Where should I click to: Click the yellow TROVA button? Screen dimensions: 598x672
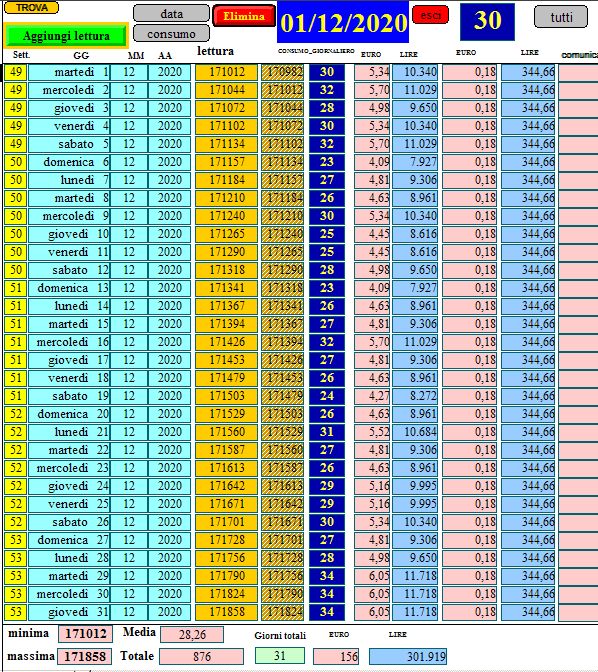point(31,8)
